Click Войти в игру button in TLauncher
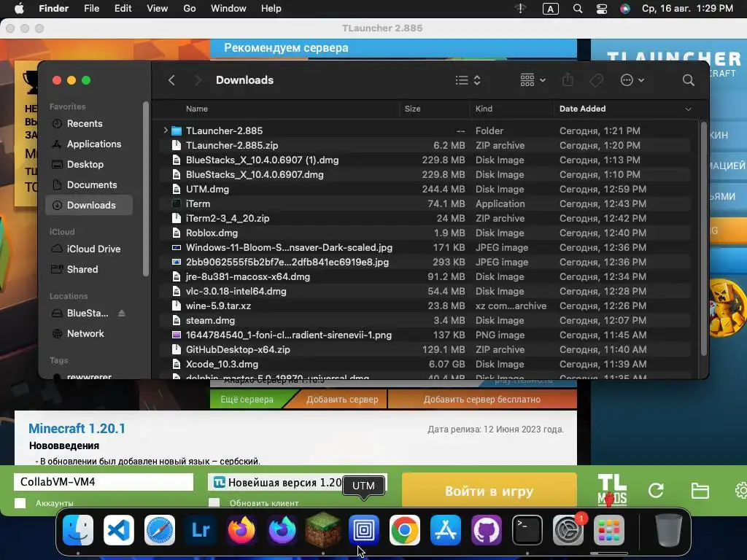 489,491
